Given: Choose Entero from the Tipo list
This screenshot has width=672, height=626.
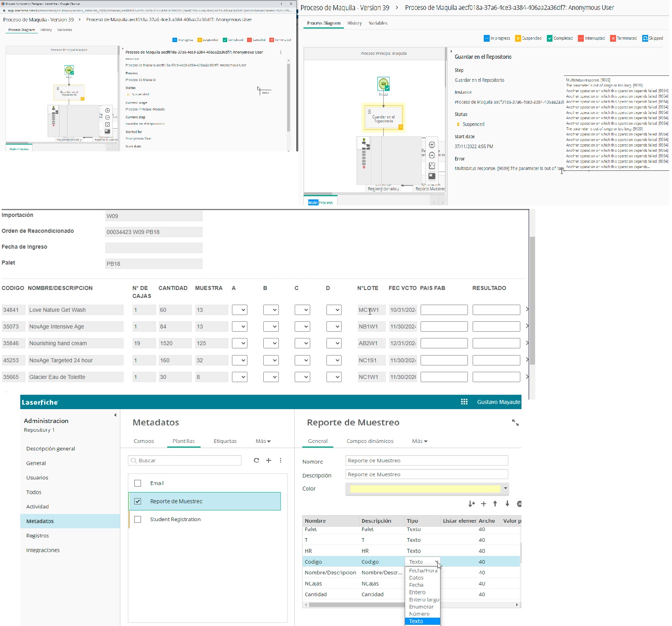Looking at the screenshot, I should click(x=417, y=592).
